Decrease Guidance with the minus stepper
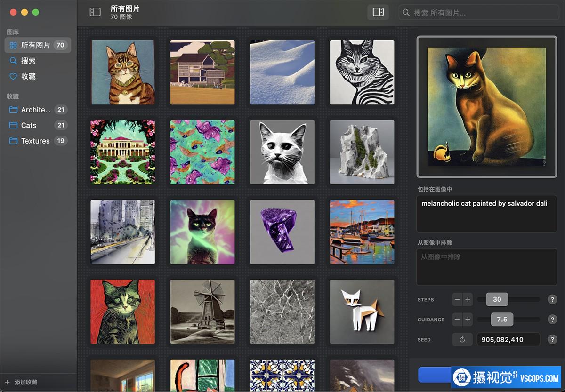The width and height of the screenshot is (565, 392). [457, 320]
